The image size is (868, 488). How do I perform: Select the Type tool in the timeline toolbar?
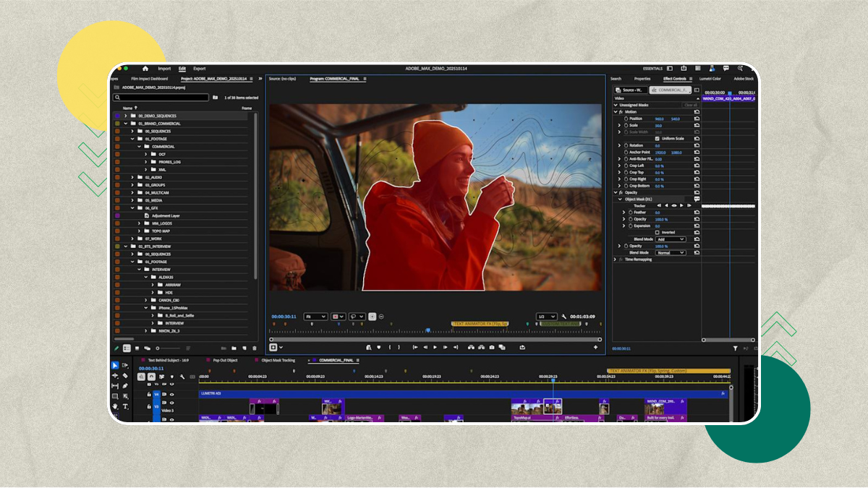tap(125, 406)
